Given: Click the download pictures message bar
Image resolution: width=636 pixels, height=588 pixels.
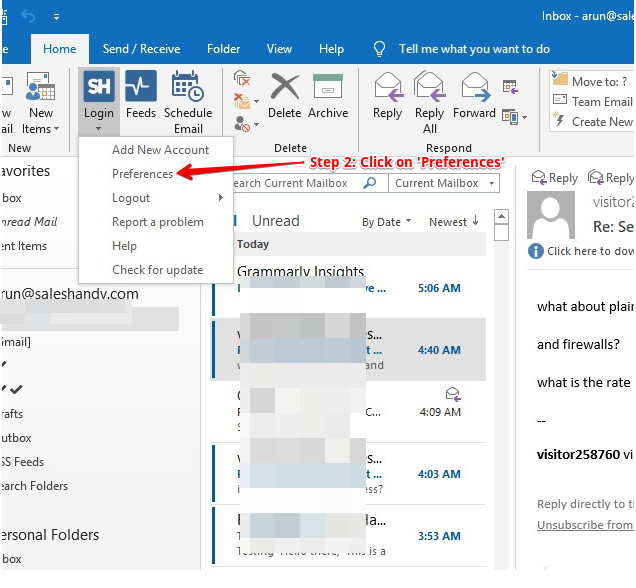Looking at the screenshot, I should (x=581, y=251).
